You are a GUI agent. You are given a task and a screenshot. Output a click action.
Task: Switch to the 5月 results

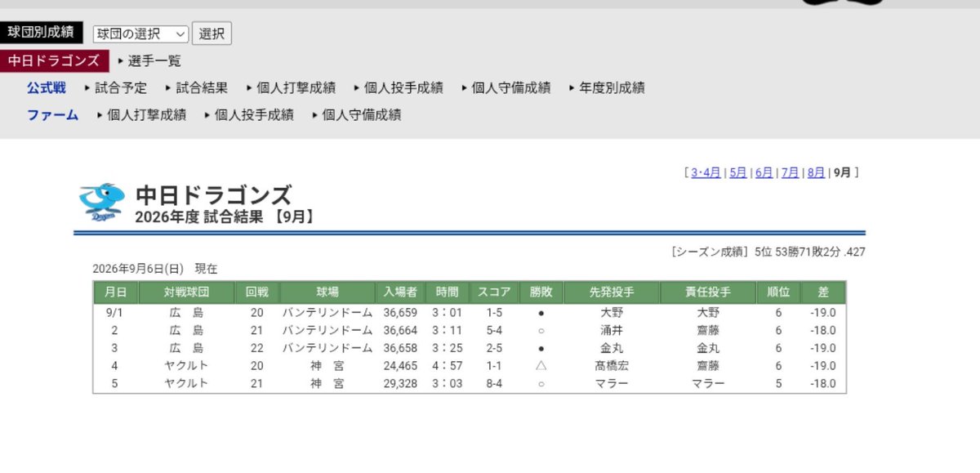pyautogui.click(x=737, y=172)
